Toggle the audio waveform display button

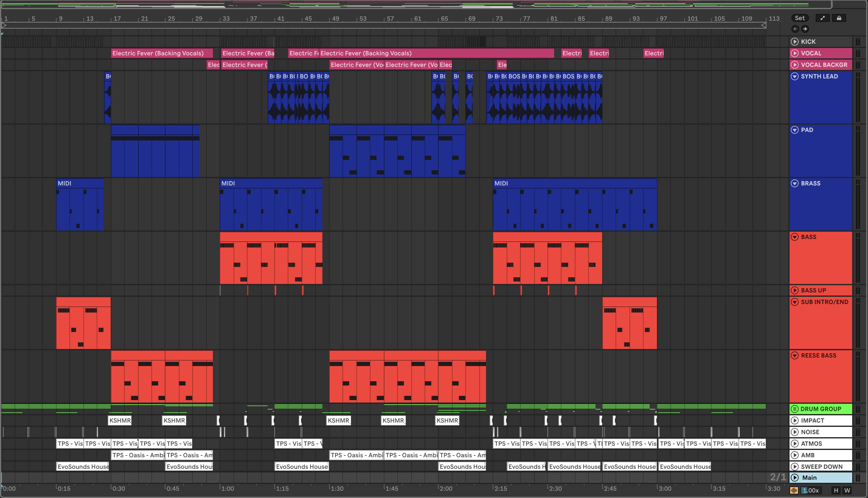pos(794,490)
